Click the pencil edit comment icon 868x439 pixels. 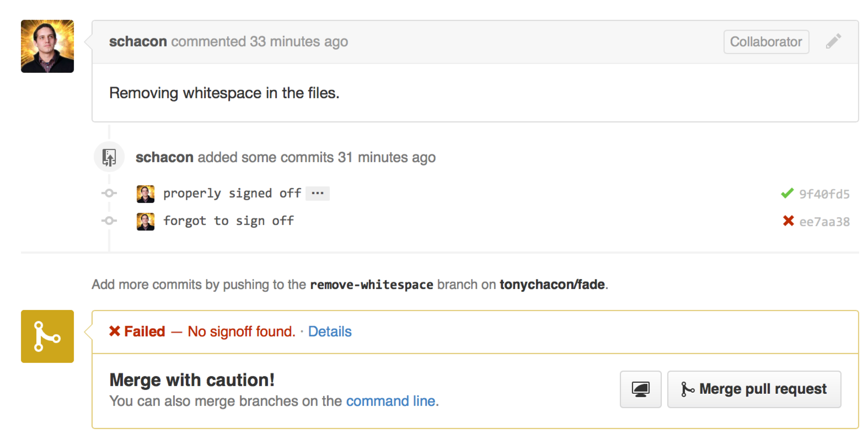tap(833, 41)
